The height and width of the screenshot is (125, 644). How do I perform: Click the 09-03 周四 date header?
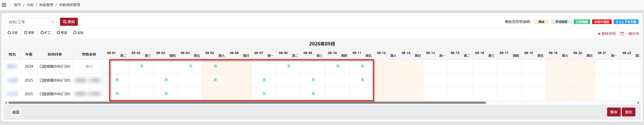[166, 54]
